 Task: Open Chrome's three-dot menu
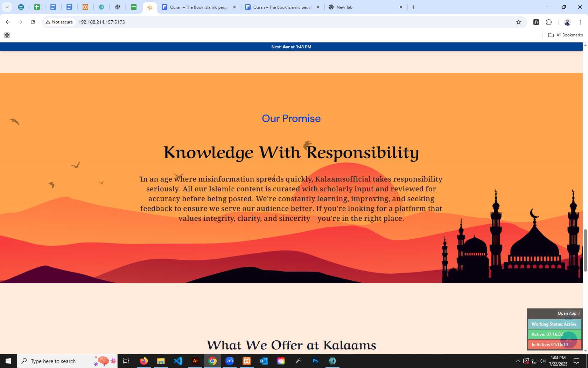coord(580,22)
